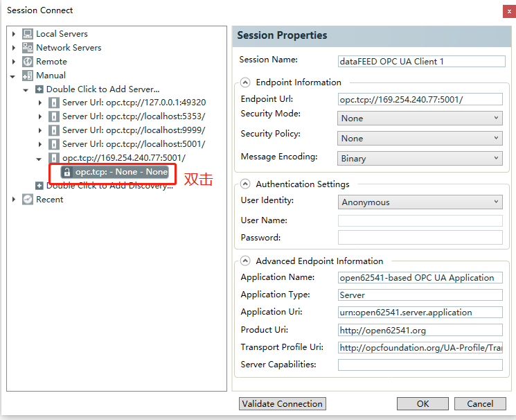Open the Security Mode dropdown
The height and width of the screenshot is (420, 516).
[x=420, y=119]
